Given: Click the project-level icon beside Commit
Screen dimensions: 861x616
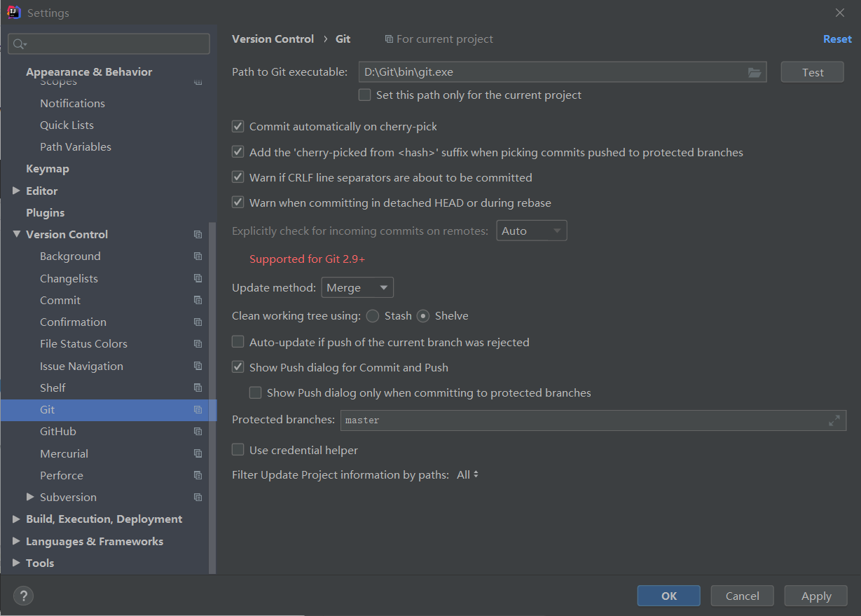Looking at the screenshot, I should click(198, 301).
